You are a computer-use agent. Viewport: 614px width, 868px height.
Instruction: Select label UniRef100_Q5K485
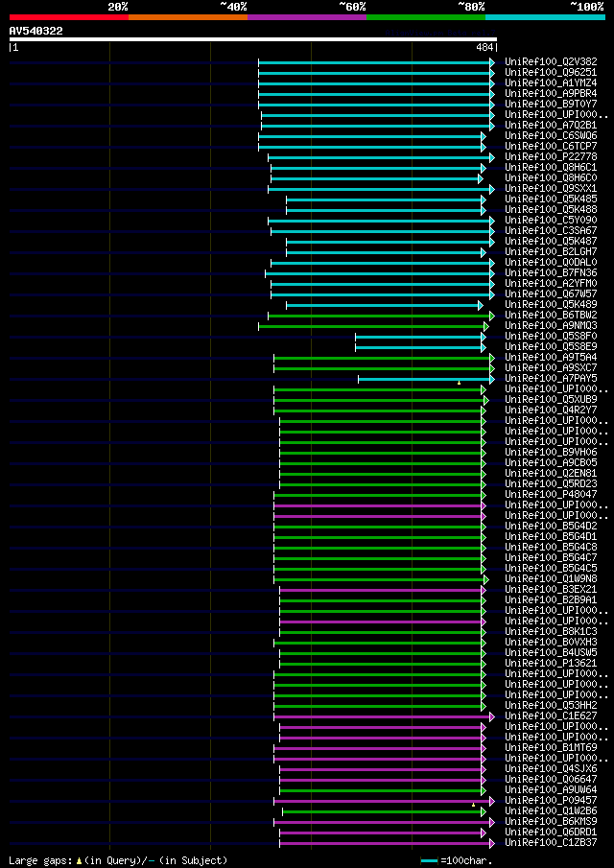pos(551,199)
